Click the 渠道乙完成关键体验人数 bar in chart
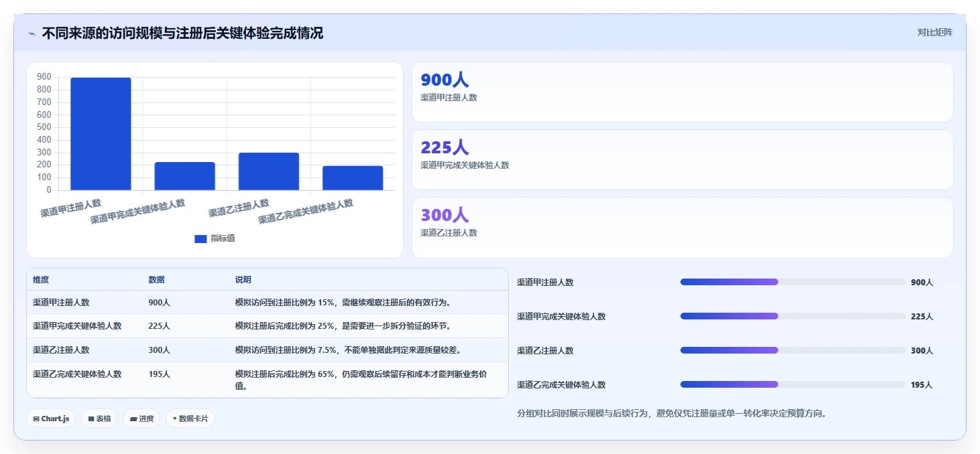980x454 pixels. pyautogui.click(x=353, y=178)
